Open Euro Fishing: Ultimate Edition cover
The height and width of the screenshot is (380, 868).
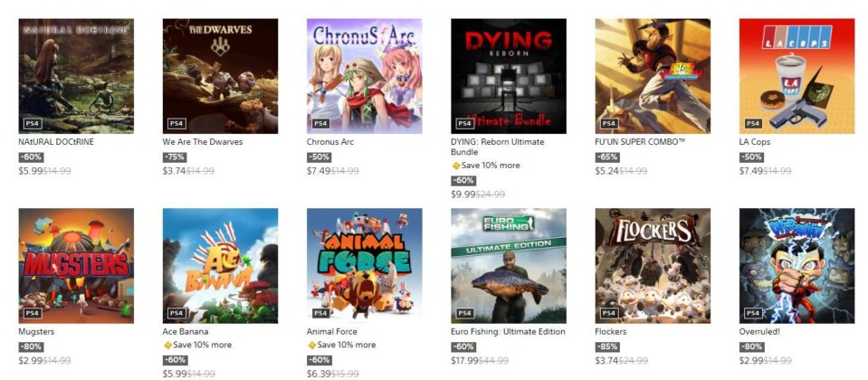[x=508, y=266]
